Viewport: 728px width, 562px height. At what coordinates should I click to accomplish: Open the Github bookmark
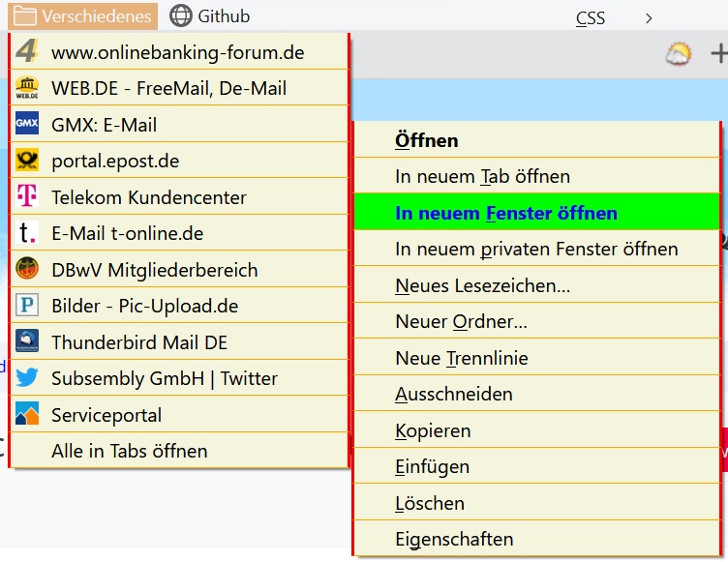coord(210,16)
